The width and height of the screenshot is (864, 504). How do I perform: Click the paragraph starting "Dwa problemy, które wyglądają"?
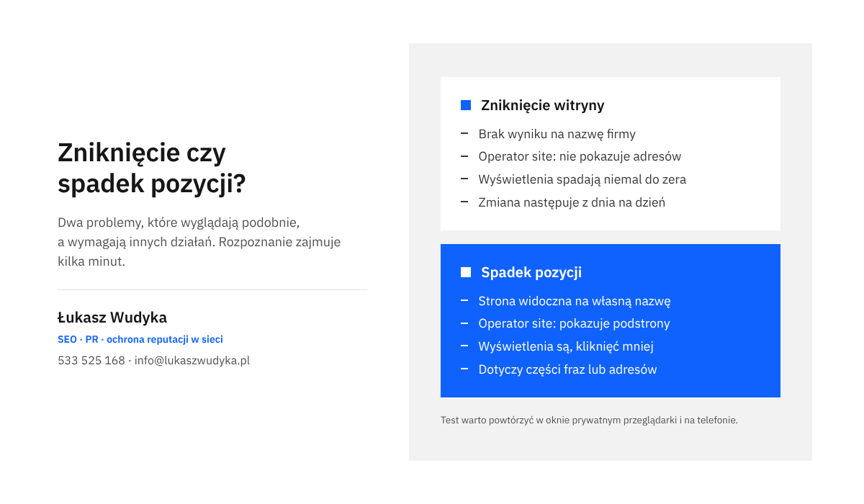(199, 242)
